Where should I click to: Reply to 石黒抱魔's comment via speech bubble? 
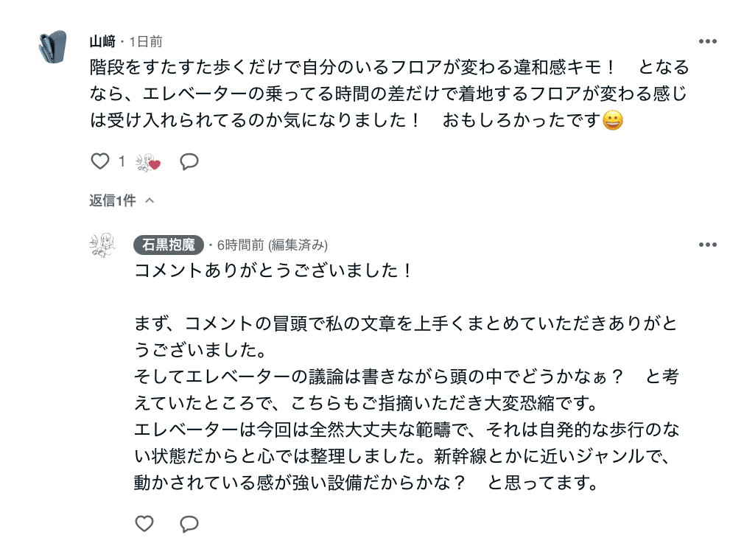[x=190, y=525]
